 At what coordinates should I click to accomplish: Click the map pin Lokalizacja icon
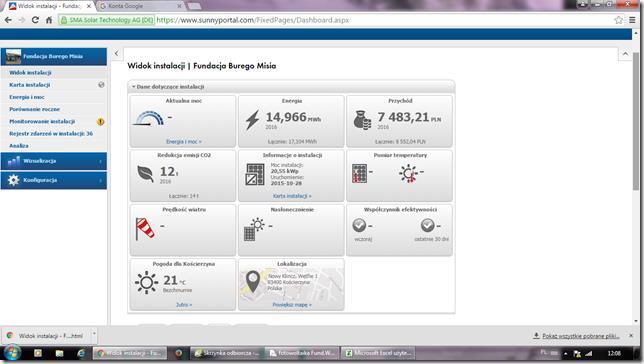pos(253,282)
